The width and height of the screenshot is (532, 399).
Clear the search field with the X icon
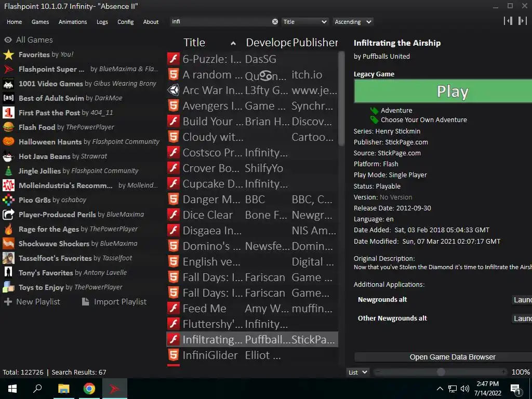point(275,22)
